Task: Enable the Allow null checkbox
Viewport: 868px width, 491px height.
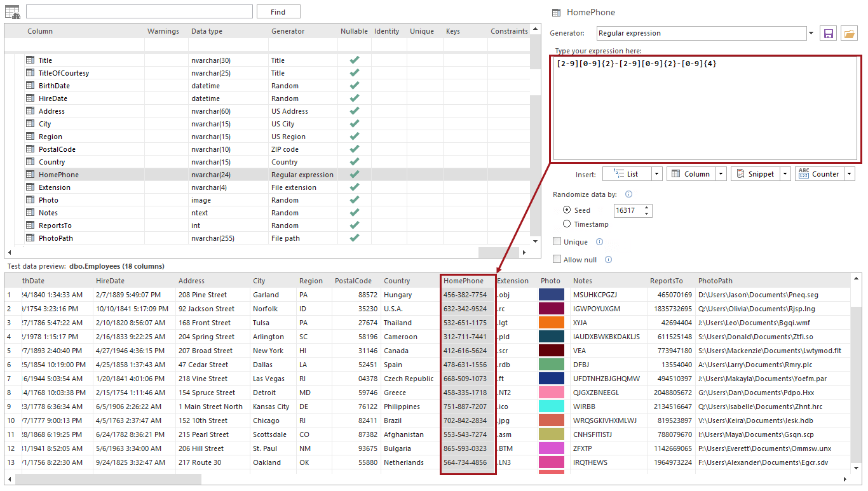Action: [x=557, y=260]
